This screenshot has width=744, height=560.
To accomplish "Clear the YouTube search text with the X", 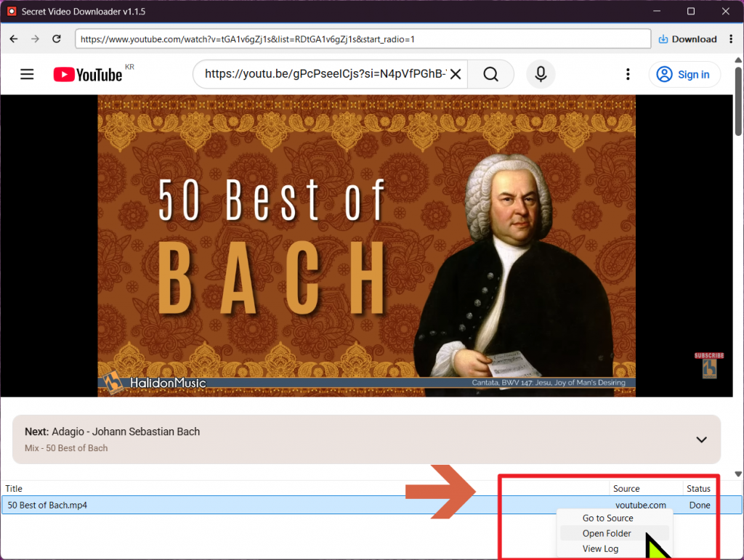I will pyautogui.click(x=456, y=74).
